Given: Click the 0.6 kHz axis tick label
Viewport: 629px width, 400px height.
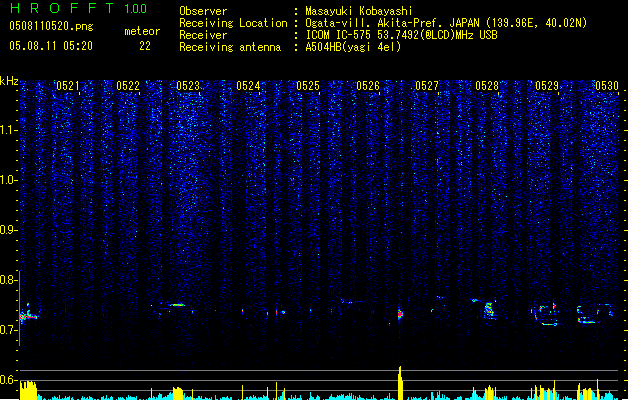Looking at the screenshot, I should (8, 380).
